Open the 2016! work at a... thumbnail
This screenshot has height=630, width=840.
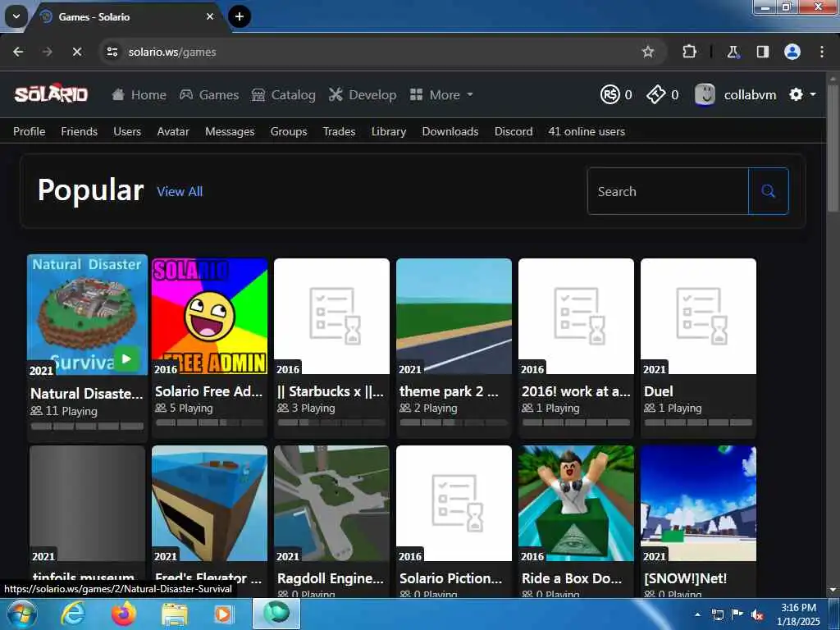pyautogui.click(x=576, y=316)
